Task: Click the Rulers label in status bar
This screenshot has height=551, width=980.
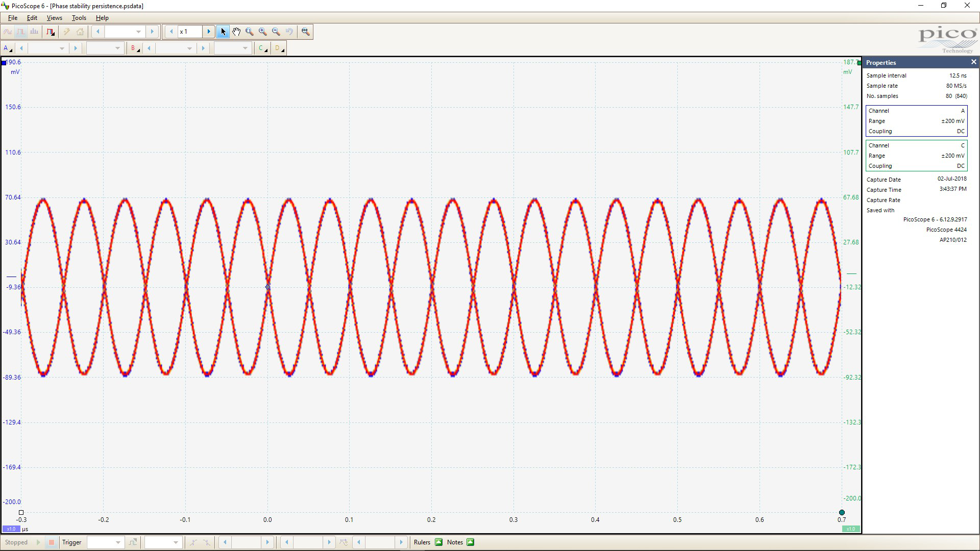Action: pyautogui.click(x=422, y=542)
